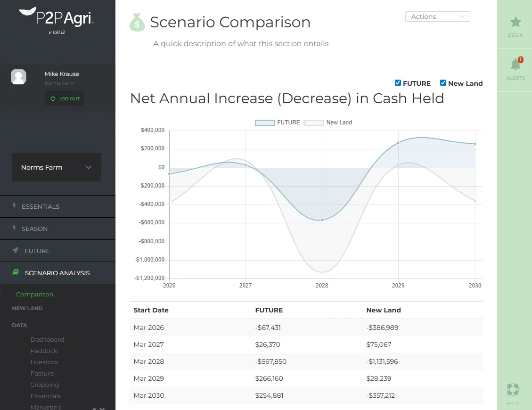Click the money bag Scenario Comparison icon
The image size is (532, 410).
click(137, 22)
